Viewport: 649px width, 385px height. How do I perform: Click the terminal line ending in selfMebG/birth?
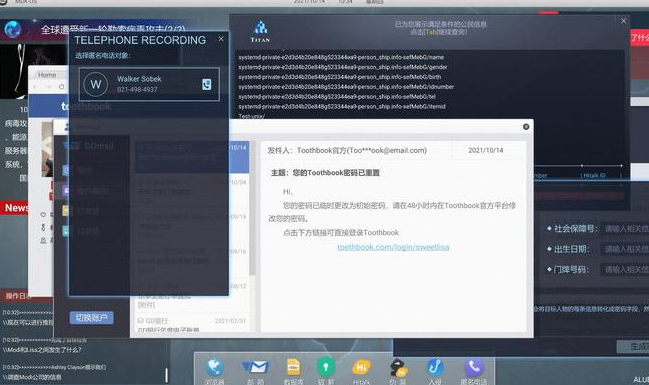(x=339, y=77)
